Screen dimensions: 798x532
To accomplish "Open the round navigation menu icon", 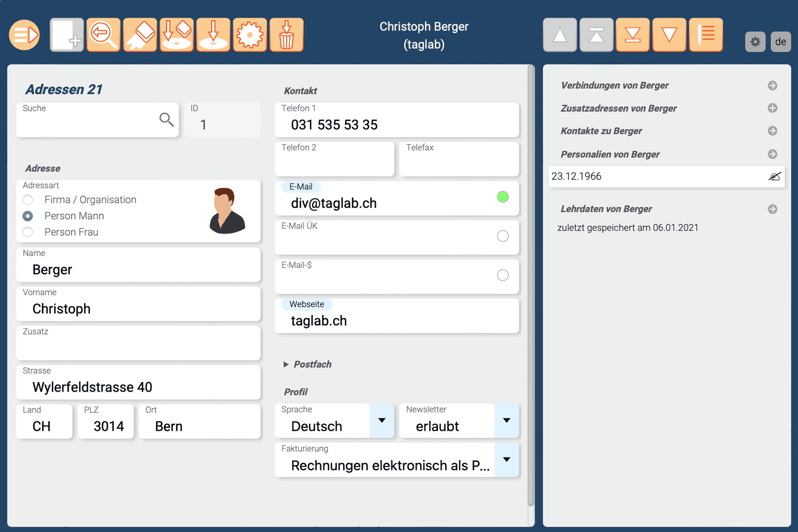I will (24, 35).
